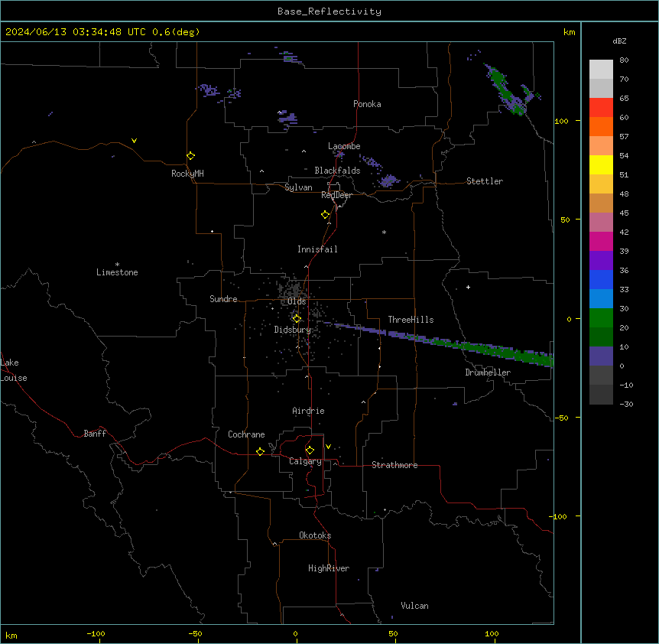Click the Calgary label
The image size is (659, 644).
[x=305, y=461]
